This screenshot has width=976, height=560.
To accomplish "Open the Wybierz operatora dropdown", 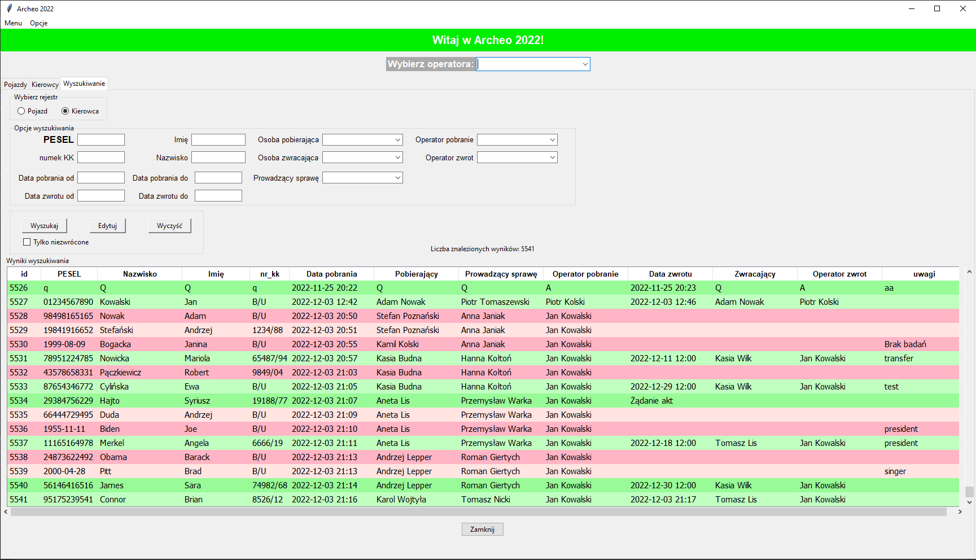I will pyautogui.click(x=585, y=64).
